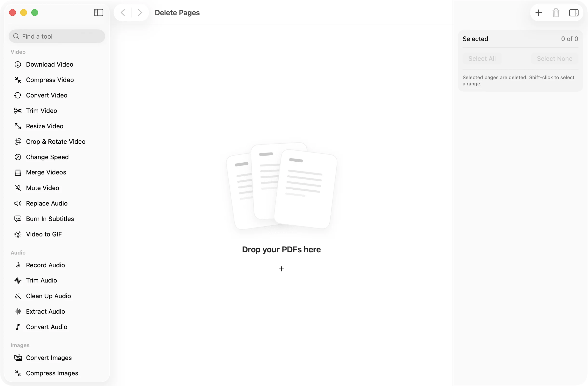This screenshot has height=386, width=588.
Task: Select Crop & Rotate Video
Action: 57,141
